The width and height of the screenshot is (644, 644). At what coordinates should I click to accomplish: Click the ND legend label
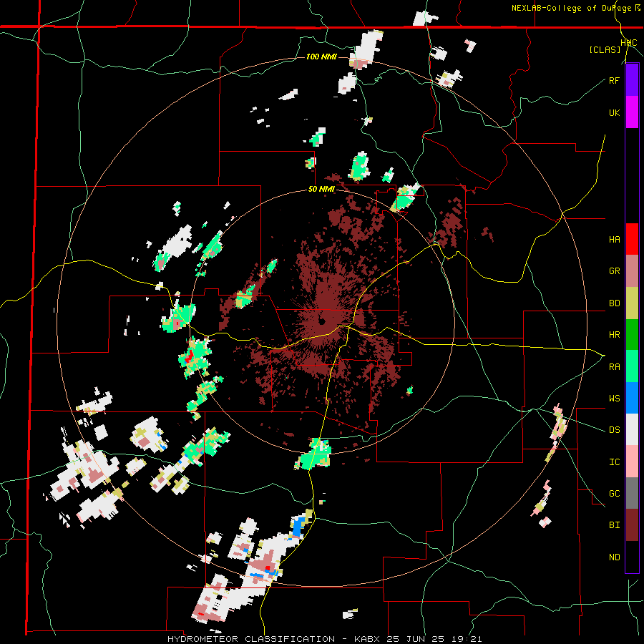tap(614, 557)
